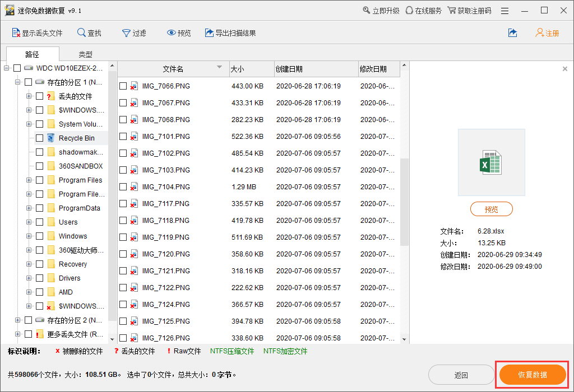Sort by Creation Date (创建日期) column header

(316, 69)
